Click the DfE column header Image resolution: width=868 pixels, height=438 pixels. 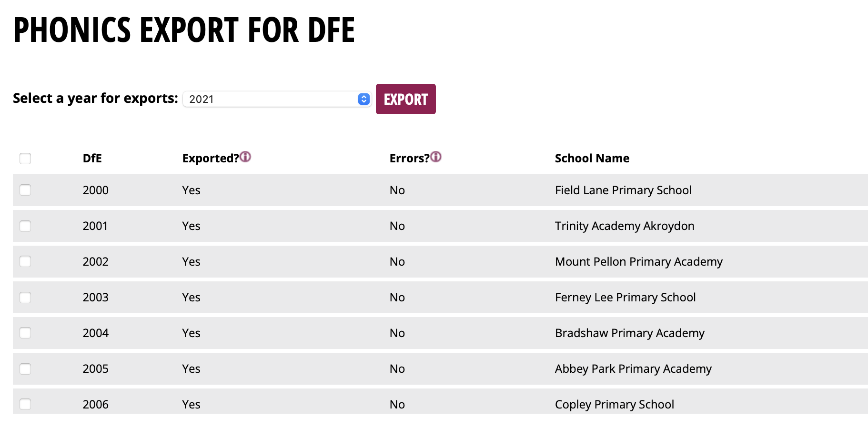pos(92,159)
